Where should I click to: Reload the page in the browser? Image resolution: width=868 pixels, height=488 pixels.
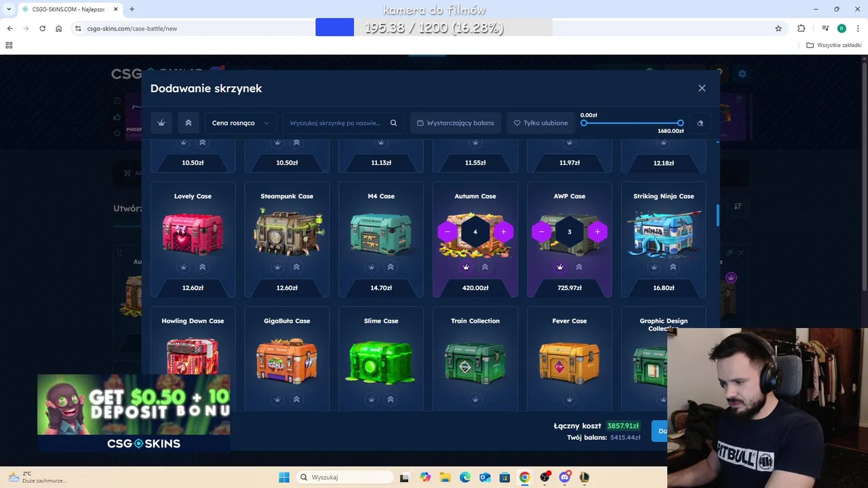[x=42, y=28]
